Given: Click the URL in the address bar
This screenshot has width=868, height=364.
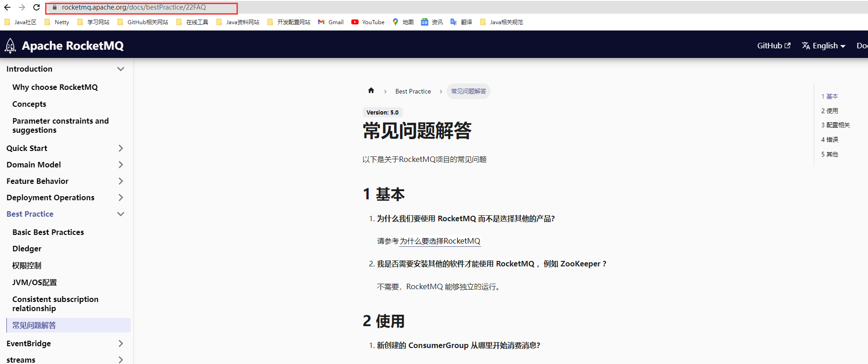Looking at the screenshot, I should coord(134,7).
